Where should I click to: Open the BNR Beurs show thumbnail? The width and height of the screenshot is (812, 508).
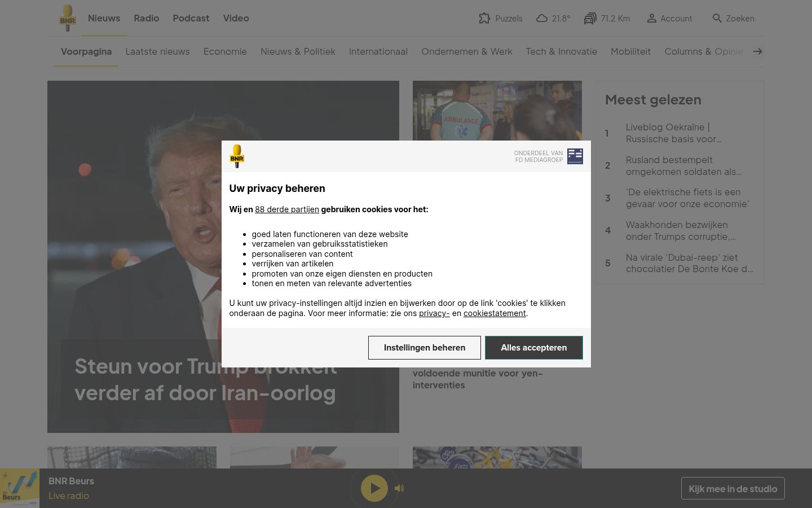click(x=20, y=488)
